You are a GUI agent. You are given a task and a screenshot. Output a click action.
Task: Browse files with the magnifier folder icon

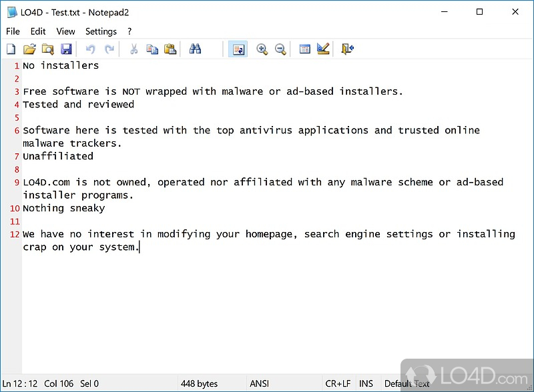[47, 49]
